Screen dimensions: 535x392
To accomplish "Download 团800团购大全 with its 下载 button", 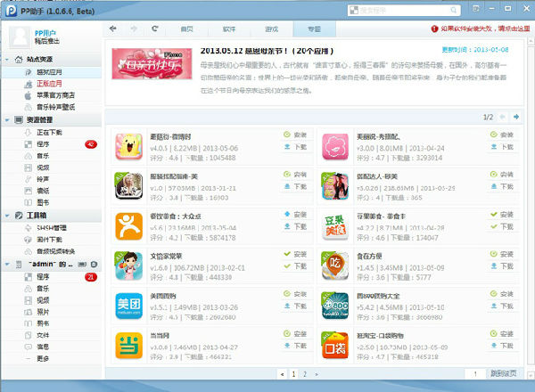I will point(502,306).
